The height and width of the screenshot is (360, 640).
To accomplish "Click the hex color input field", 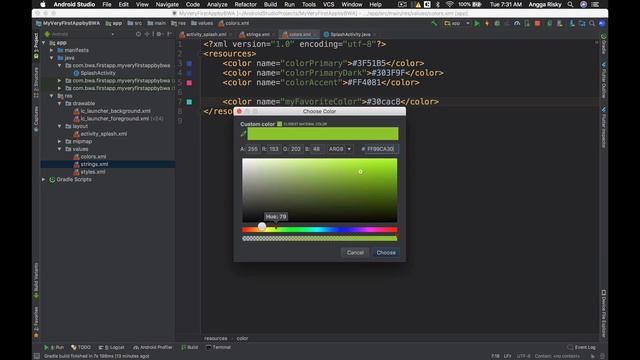I will point(381,149).
